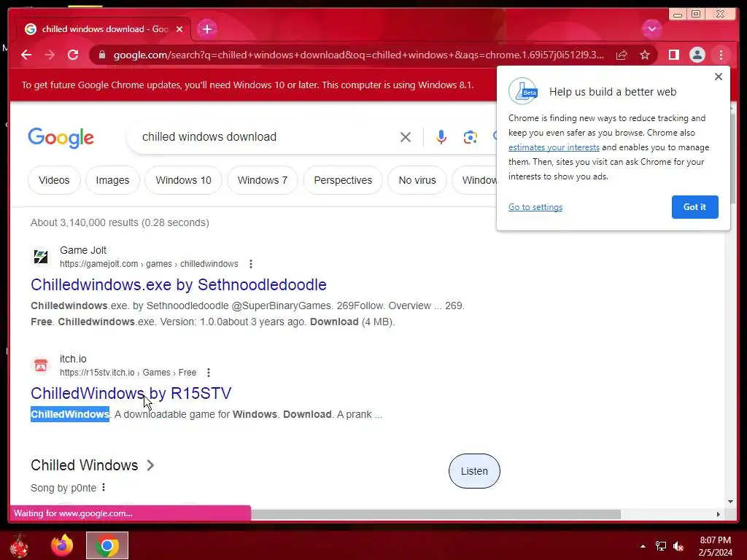
Task: Select the Images filter chip
Action: pyautogui.click(x=112, y=181)
